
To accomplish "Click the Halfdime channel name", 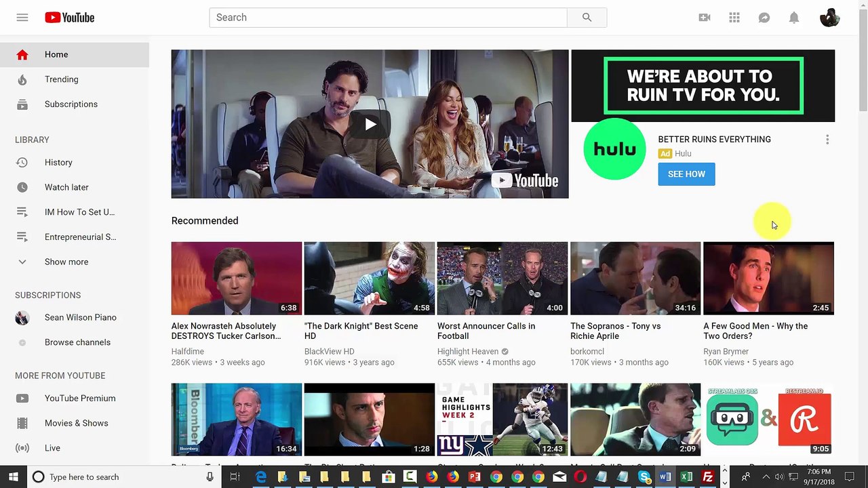I will [188, 352].
